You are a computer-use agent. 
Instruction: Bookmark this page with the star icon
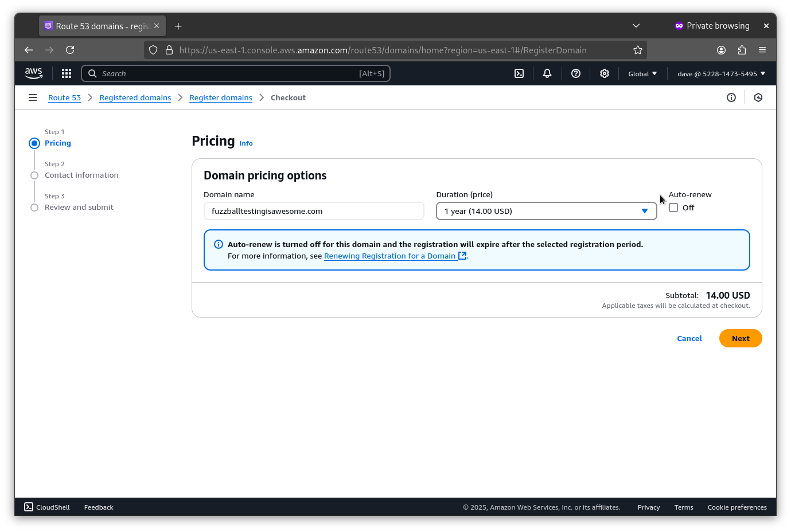tap(638, 50)
